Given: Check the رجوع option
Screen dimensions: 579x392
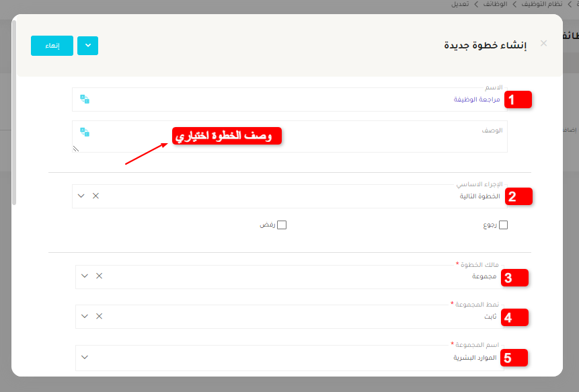Looking at the screenshot, I should pos(503,225).
